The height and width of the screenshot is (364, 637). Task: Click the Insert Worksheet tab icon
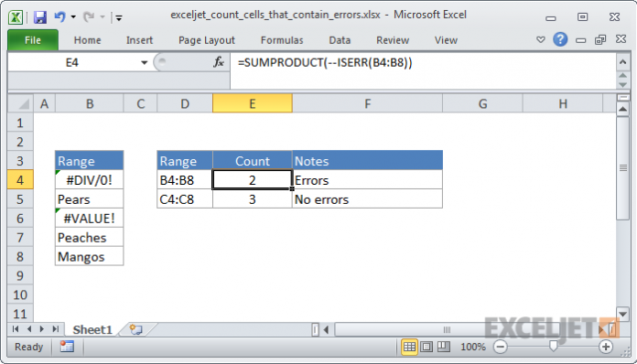point(135,329)
